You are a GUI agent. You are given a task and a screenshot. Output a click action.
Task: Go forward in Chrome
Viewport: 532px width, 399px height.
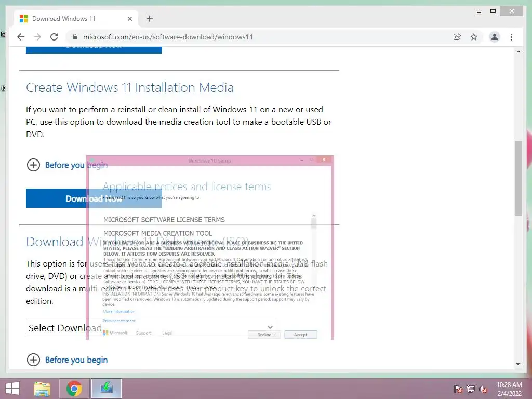coord(37,37)
